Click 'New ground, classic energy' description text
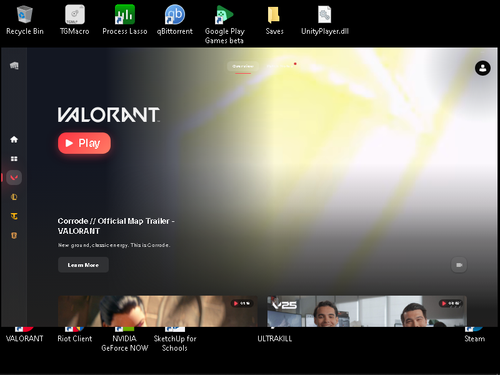 click(114, 245)
